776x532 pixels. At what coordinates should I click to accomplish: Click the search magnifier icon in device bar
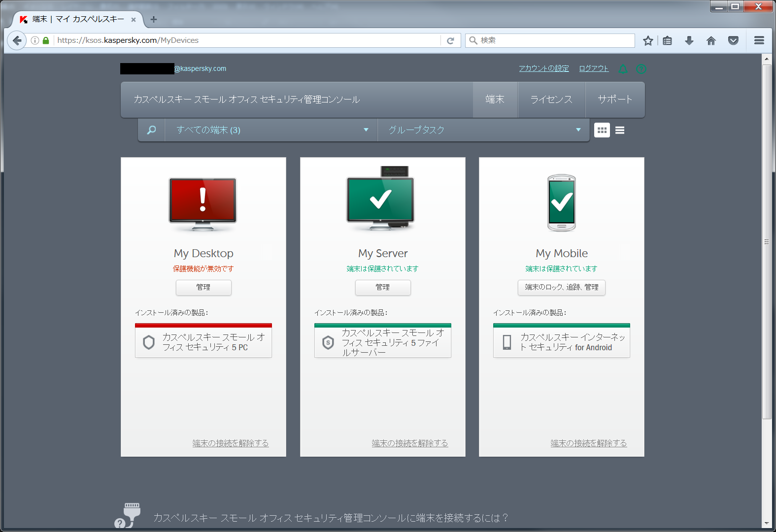151,130
